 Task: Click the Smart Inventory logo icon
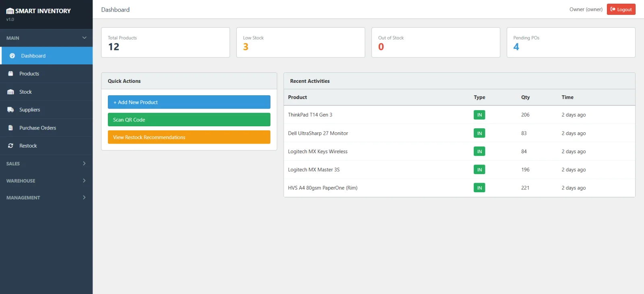[10, 11]
